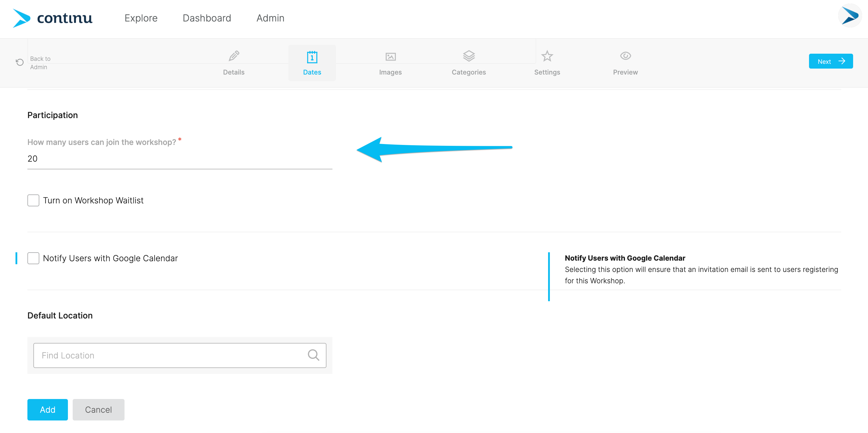Click the Back to Admin link
The image size is (868, 433).
pos(40,63)
